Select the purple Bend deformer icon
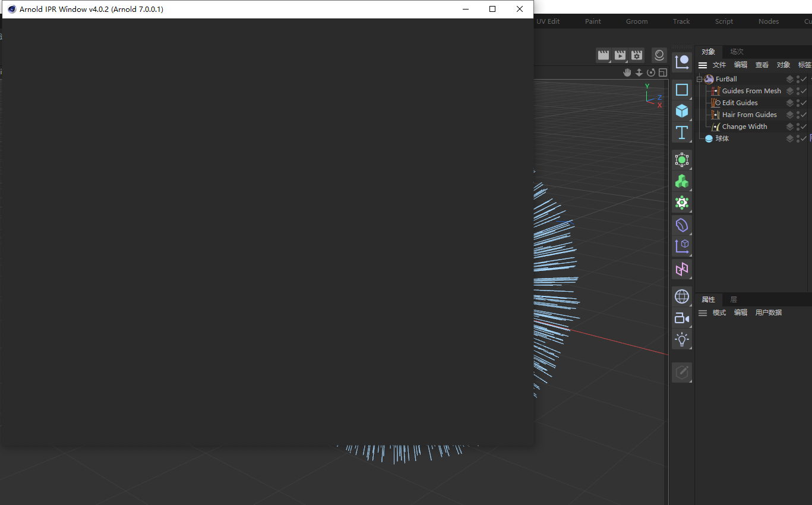Image resolution: width=812 pixels, height=505 pixels. pyautogui.click(x=682, y=225)
